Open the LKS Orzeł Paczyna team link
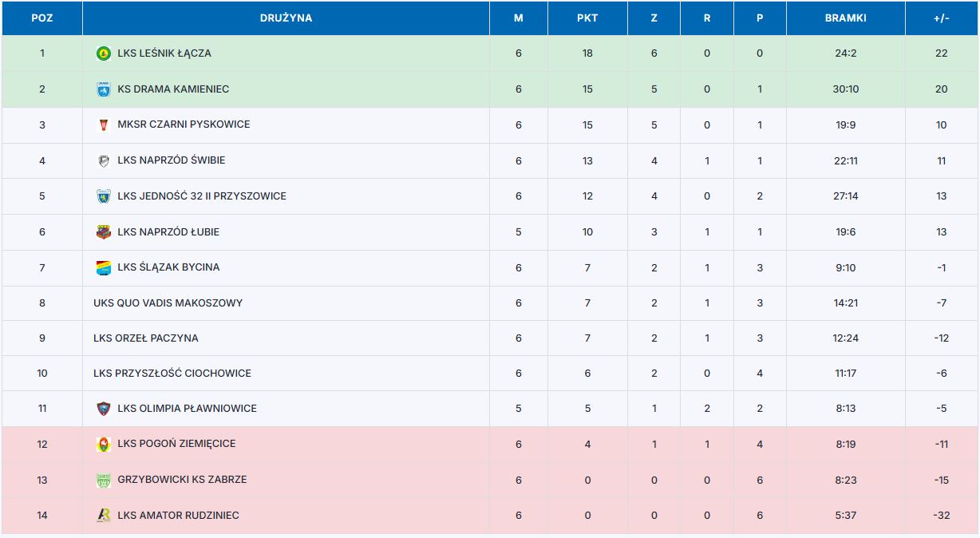This screenshot has height=538, width=980. pyautogui.click(x=145, y=338)
